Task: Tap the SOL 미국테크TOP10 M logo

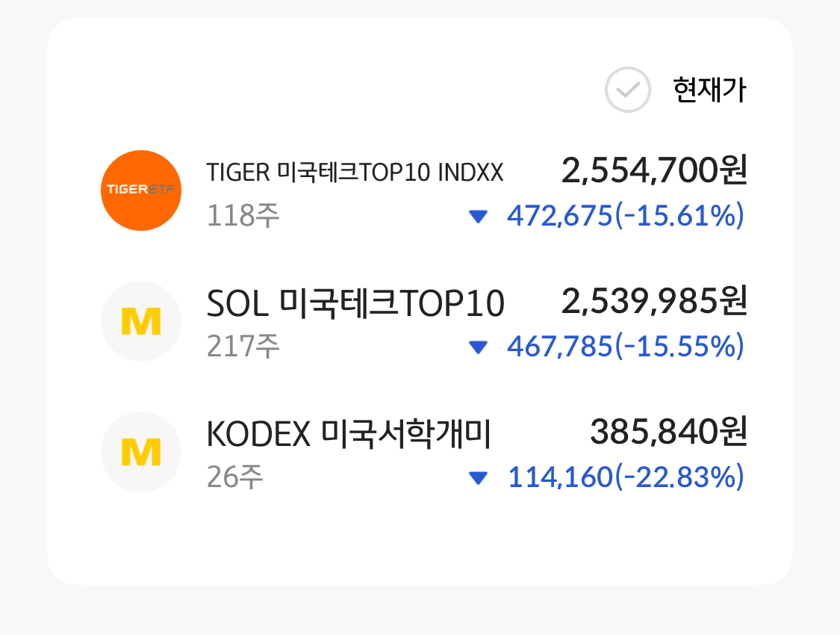Action: (141, 321)
